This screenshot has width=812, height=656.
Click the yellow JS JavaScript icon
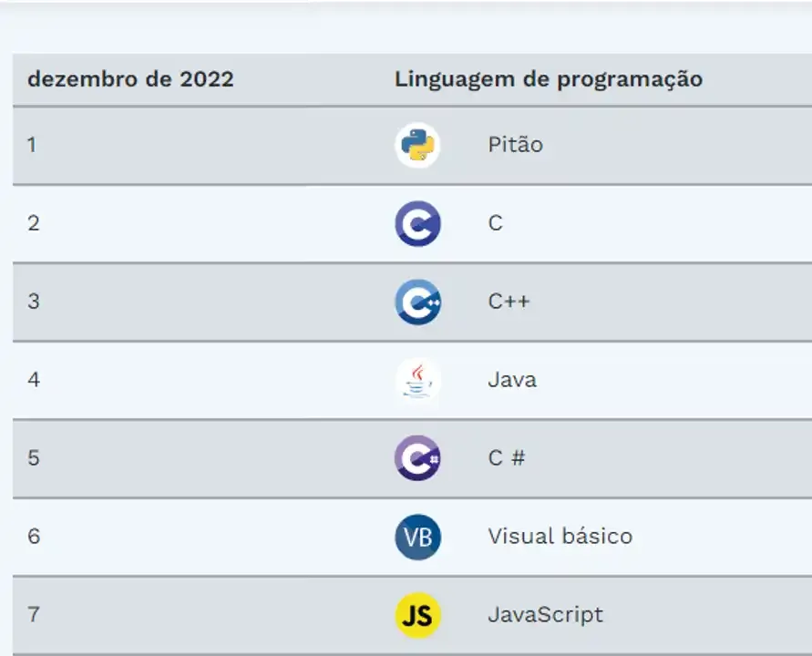(x=417, y=615)
